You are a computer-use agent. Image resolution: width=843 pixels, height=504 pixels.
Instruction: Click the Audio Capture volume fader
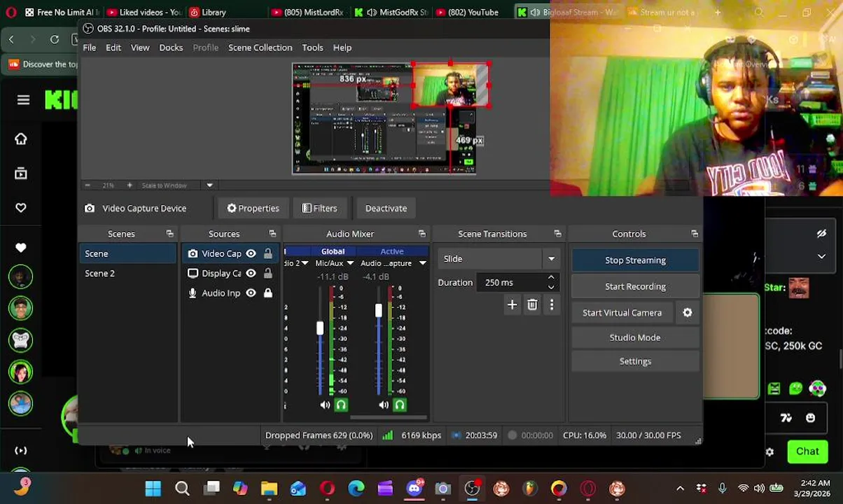coord(379,310)
